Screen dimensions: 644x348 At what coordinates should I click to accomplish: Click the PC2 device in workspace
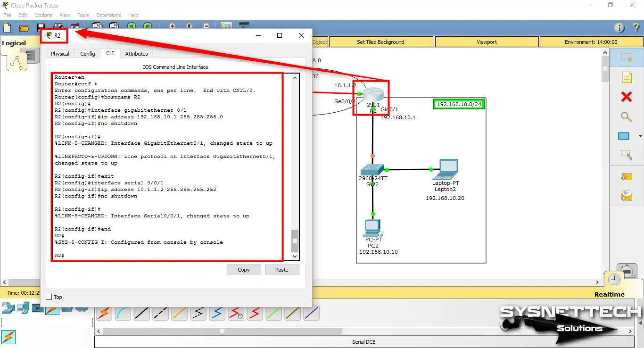(x=373, y=228)
